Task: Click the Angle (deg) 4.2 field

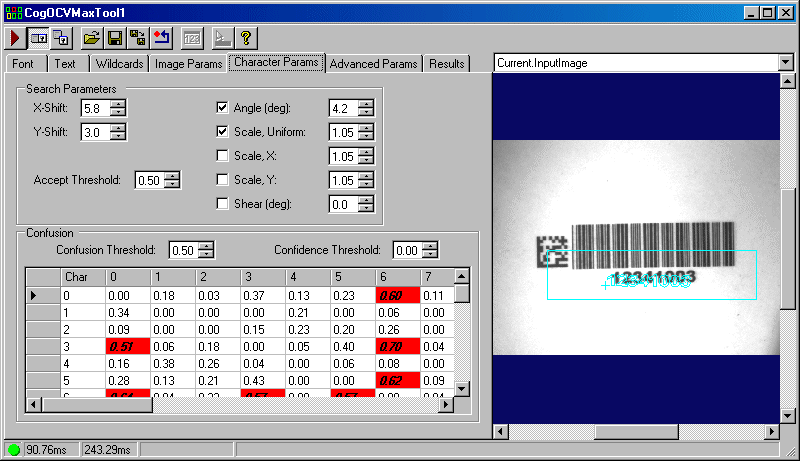Action: click(343, 108)
